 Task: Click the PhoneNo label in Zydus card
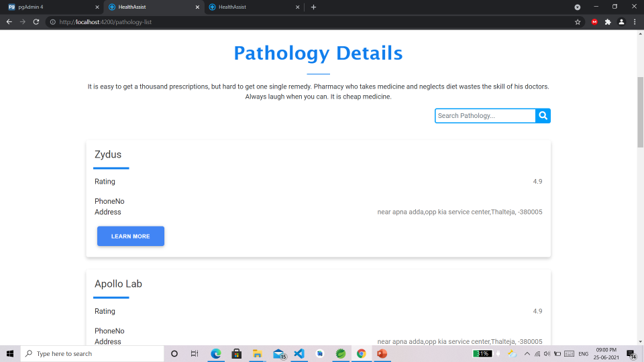pyautogui.click(x=109, y=201)
